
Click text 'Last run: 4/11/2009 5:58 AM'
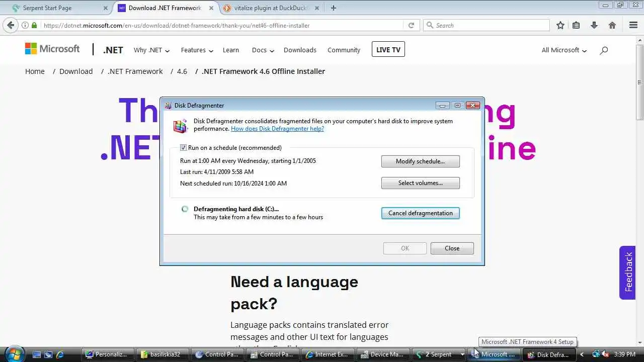pyautogui.click(x=217, y=172)
